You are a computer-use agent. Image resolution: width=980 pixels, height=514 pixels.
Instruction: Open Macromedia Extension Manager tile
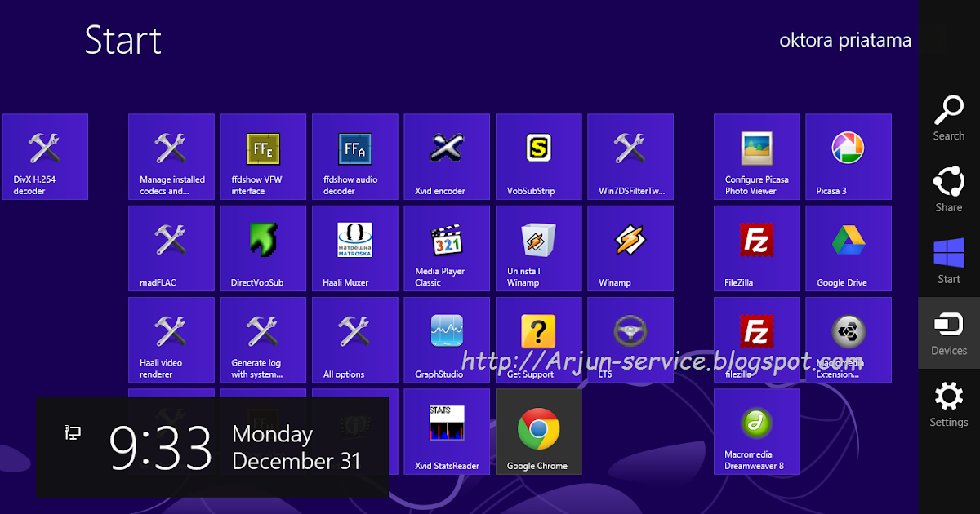click(x=849, y=340)
